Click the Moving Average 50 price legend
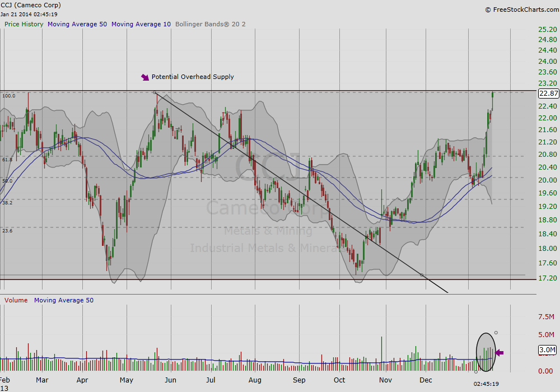This screenshot has height=392, width=560. click(x=77, y=24)
